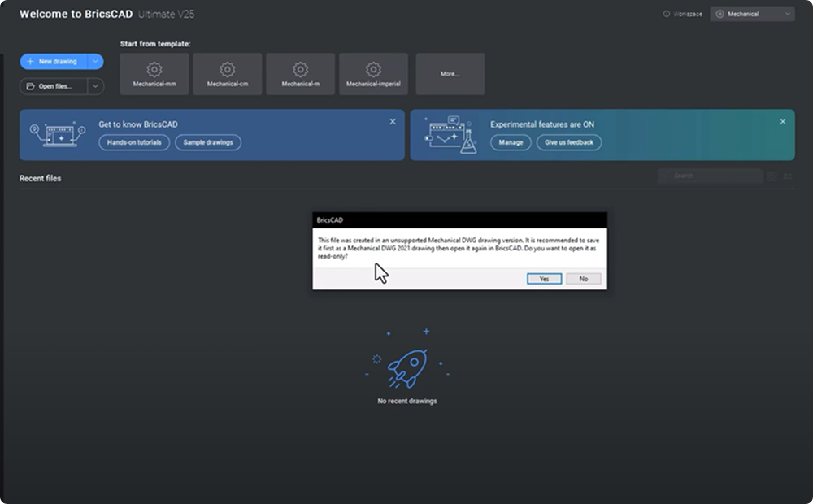This screenshot has width=813, height=504.
Task: Click Yes in the BricsCAD dialog
Action: 544,279
